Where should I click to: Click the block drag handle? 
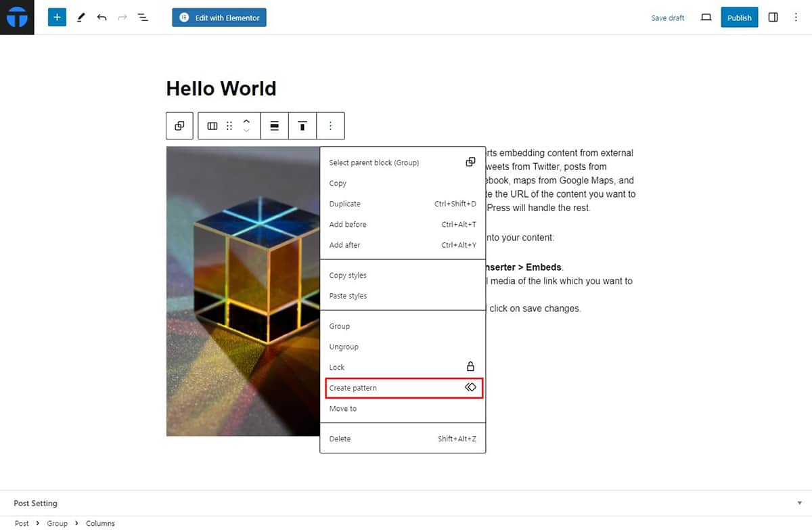coord(229,126)
